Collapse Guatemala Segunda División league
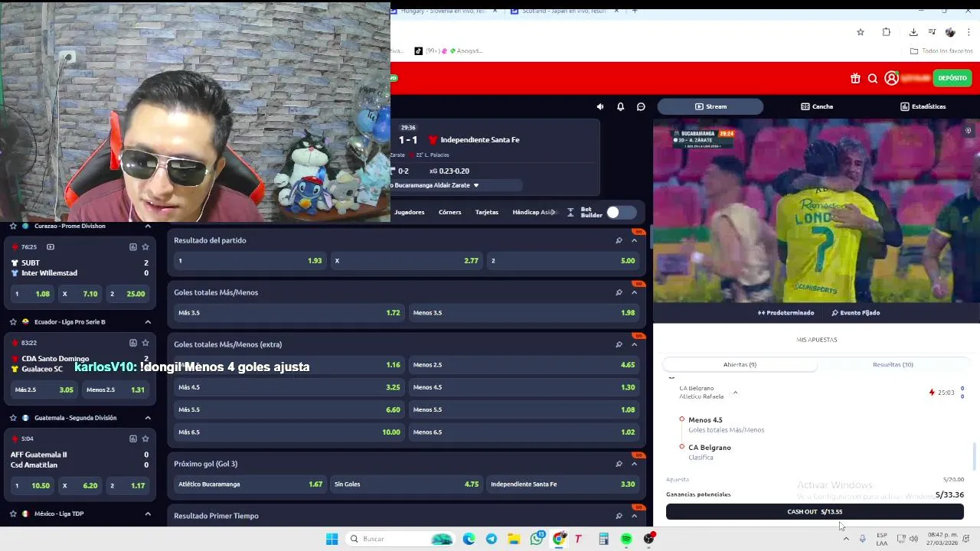This screenshot has width=980, height=551. pyautogui.click(x=148, y=418)
